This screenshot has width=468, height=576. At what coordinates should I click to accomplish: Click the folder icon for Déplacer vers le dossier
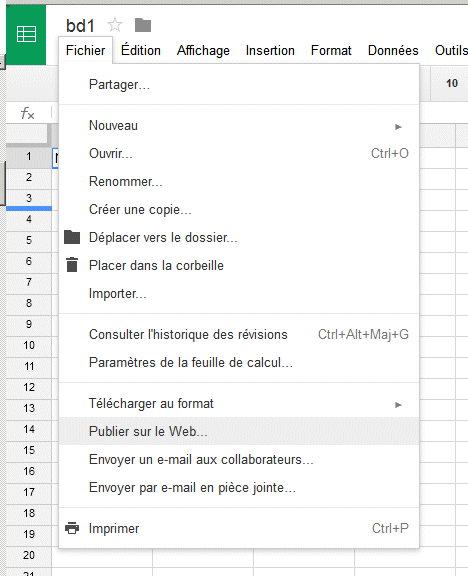click(x=72, y=237)
